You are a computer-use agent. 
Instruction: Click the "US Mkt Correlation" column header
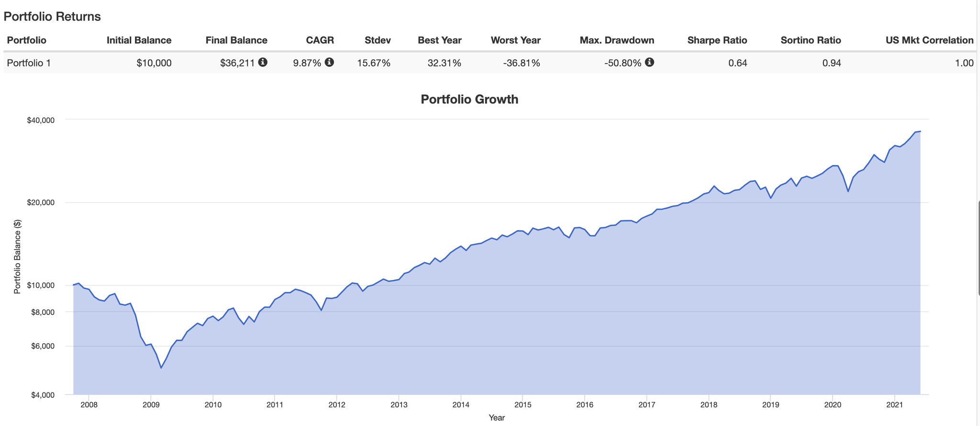click(x=930, y=40)
